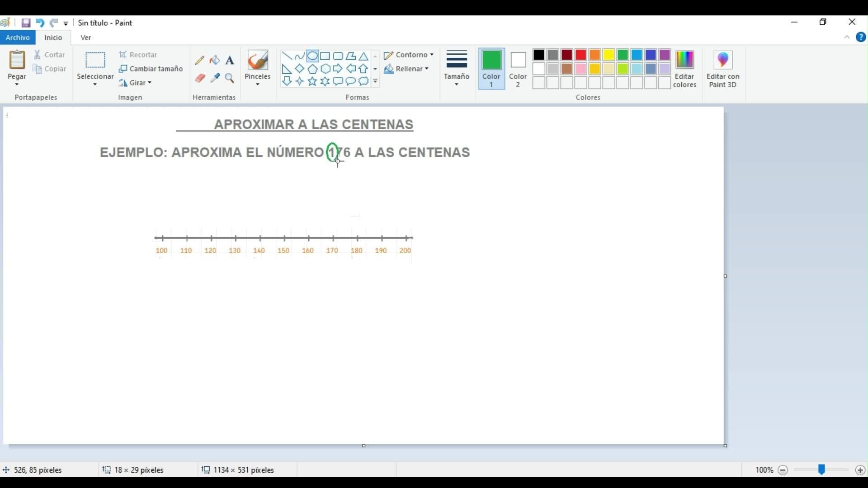Expand the shapes gallery more button

(x=375, y=81)
